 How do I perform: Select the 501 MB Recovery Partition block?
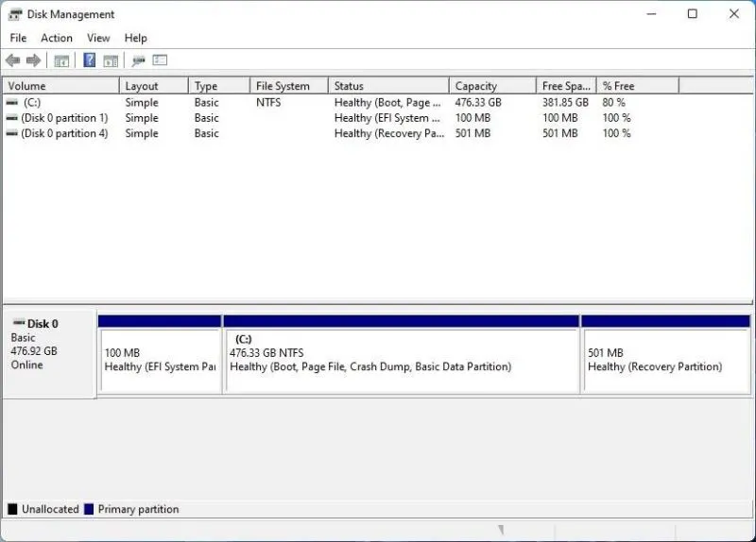click(x=666, y=355)
